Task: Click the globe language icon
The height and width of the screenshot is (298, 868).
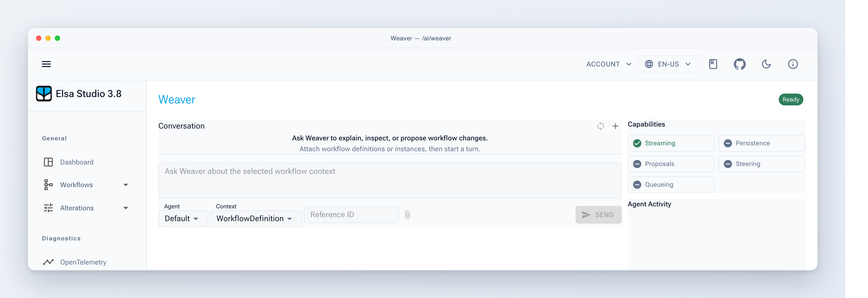Action: click(x=649, y=64)
